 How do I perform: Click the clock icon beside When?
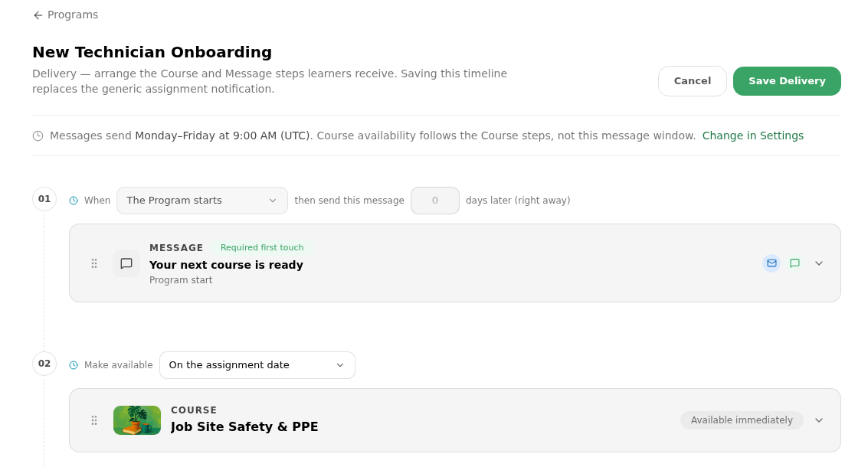[x=74, y=201]
